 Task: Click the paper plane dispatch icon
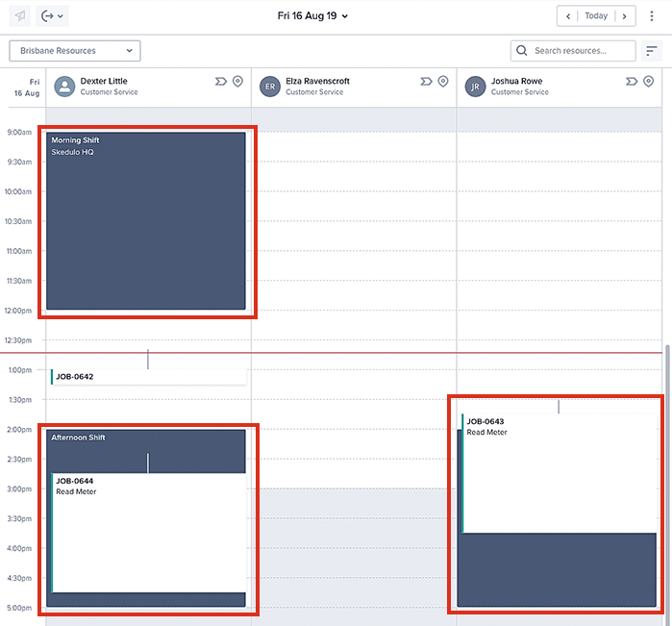coord(20,15)
